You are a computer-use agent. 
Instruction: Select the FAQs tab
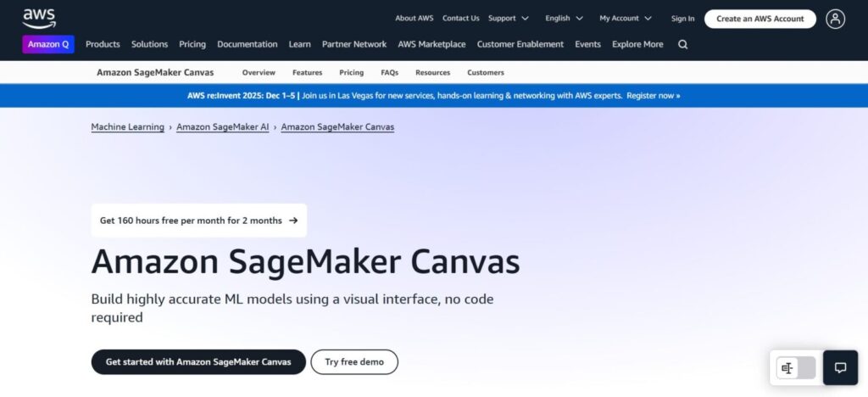[390, 73]
